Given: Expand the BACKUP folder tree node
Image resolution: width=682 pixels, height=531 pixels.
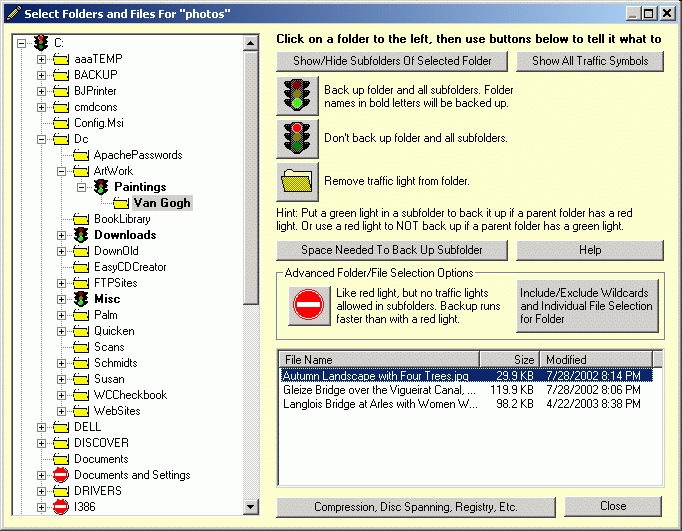Looking at the screenshot, I should pyautogui.click(x=42, y=75).
